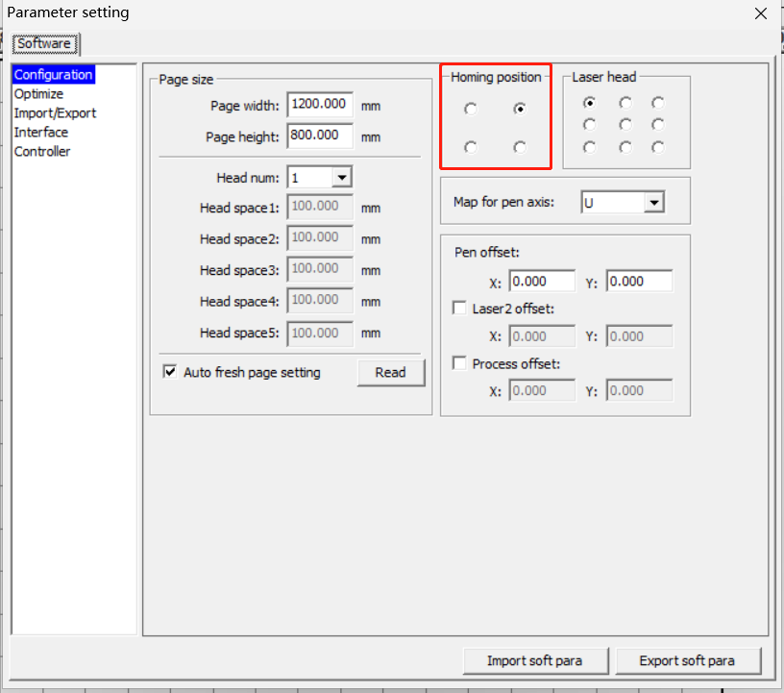Enable the Laser2 offset checkbox
This screenshot has height=693, width=784.
point(459,308)
